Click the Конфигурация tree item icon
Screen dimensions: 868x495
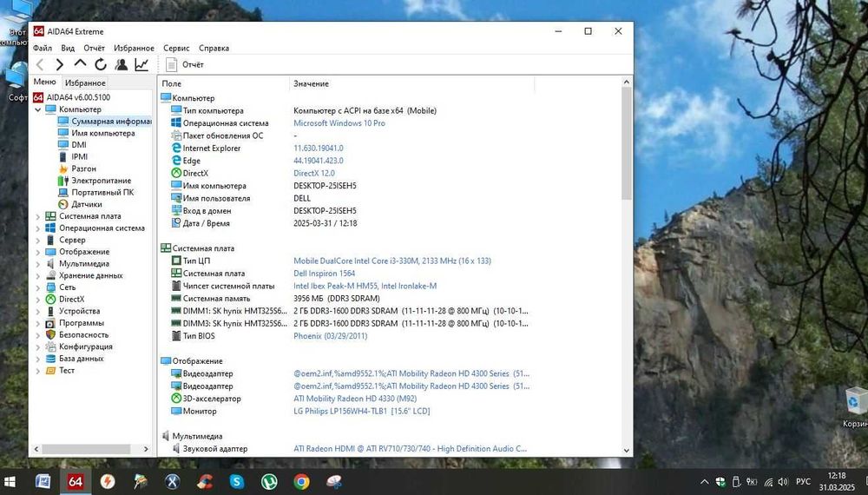(50, 346)
